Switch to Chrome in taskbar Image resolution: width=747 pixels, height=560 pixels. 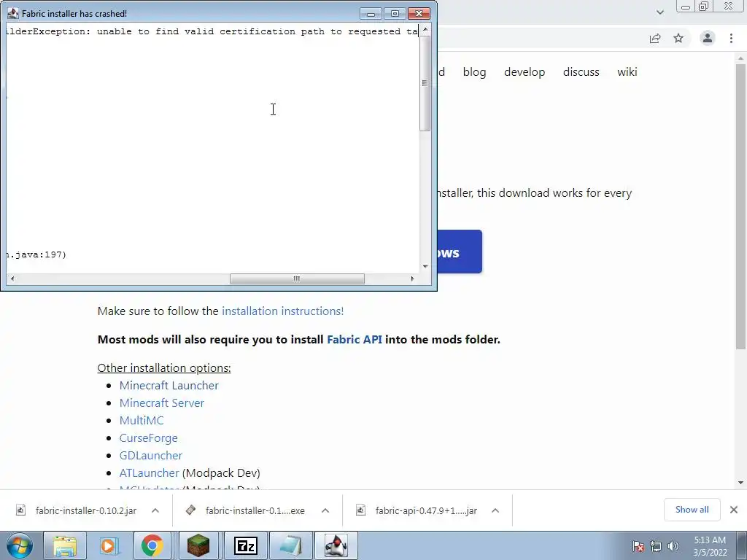click(x=152, y=545)
